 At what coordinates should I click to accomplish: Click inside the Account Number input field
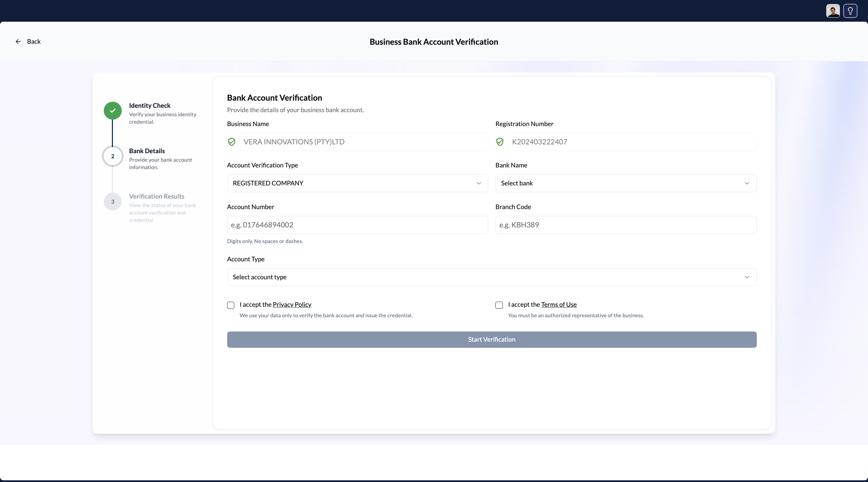[x=357, y=225]
